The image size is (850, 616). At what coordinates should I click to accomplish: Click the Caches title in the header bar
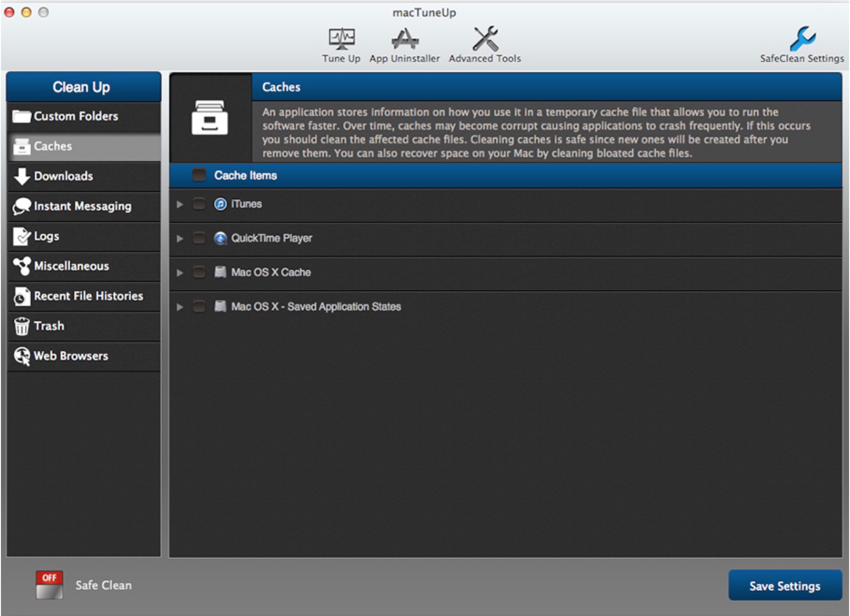281,87
